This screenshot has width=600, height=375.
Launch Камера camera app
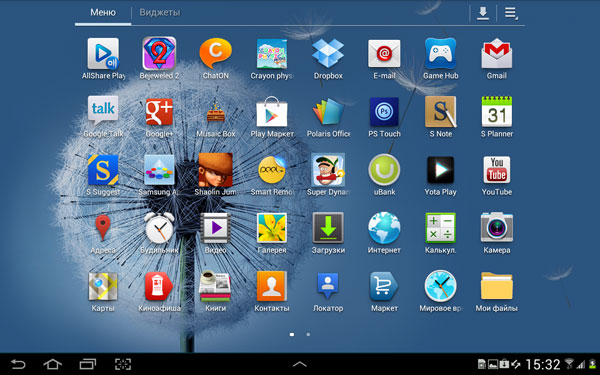click(x=497, y=228)
